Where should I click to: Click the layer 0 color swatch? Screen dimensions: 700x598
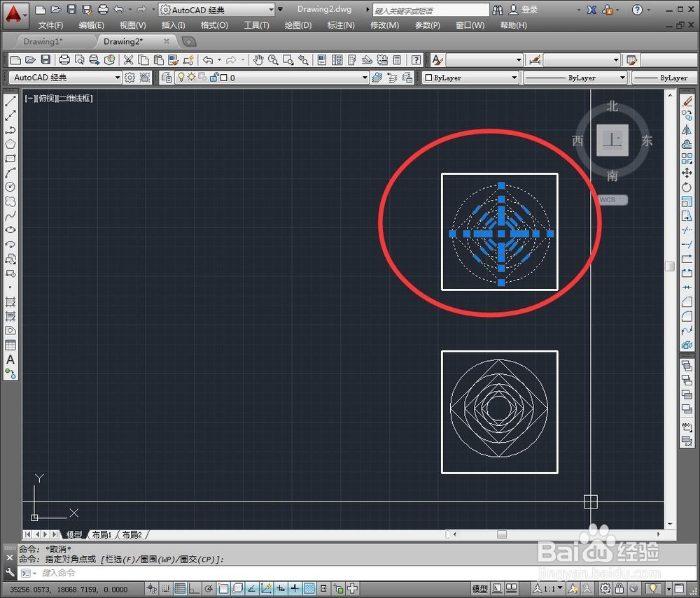(x=224, y=78)
